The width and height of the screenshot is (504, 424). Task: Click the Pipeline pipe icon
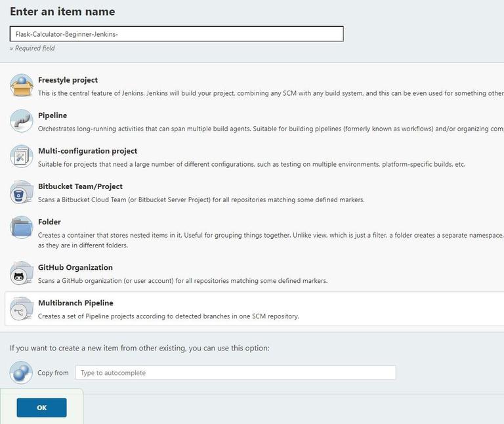[x=21, y=121]
